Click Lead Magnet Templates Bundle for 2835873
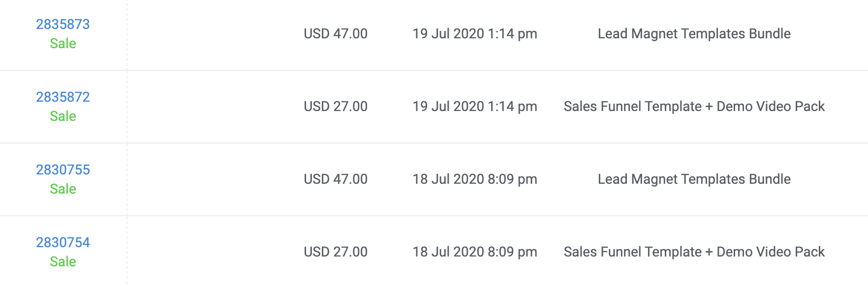 coord(694,33)
